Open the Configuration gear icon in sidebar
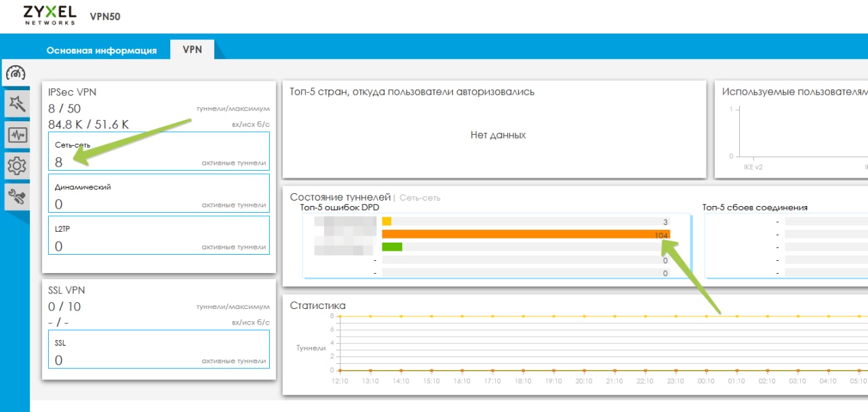 tap(16, 165)
